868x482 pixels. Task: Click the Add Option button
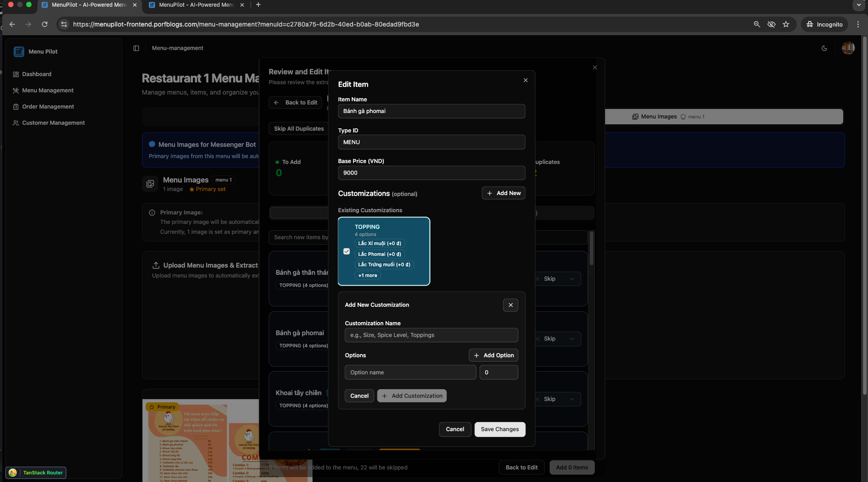(493, 356)
